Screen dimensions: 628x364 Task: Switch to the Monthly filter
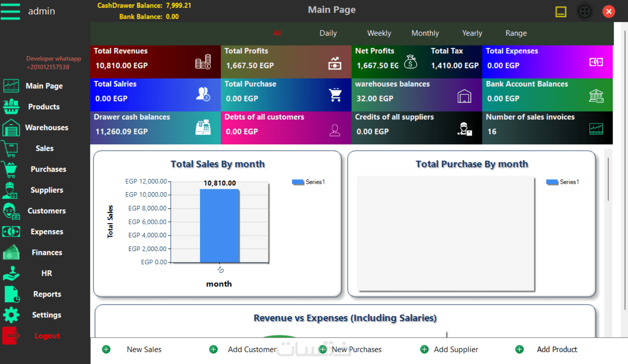[425, 33]
